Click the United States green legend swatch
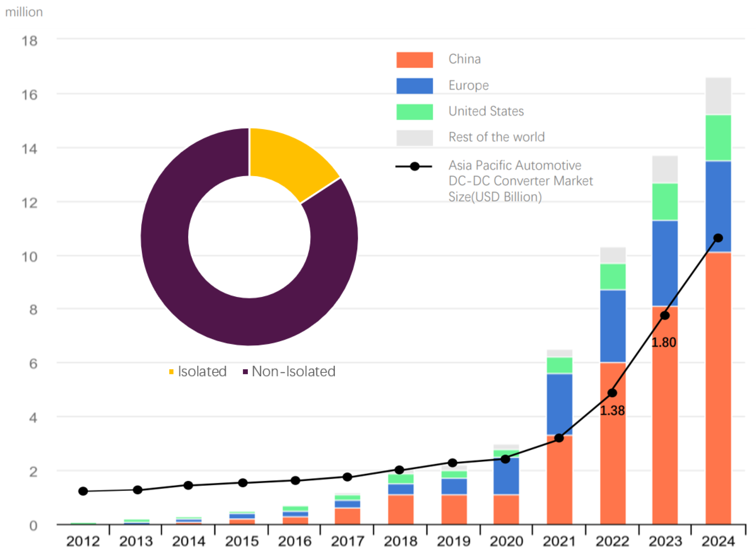Screen dimensions: 756x556 point(415,112)
